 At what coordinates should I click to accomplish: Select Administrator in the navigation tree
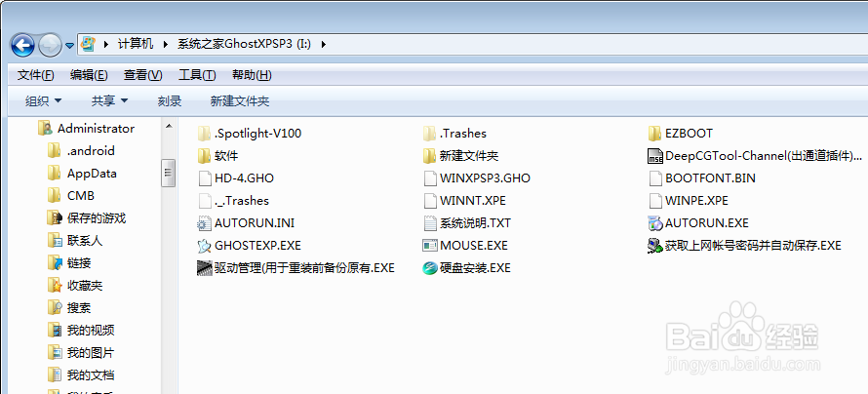[x=86, y=129]
